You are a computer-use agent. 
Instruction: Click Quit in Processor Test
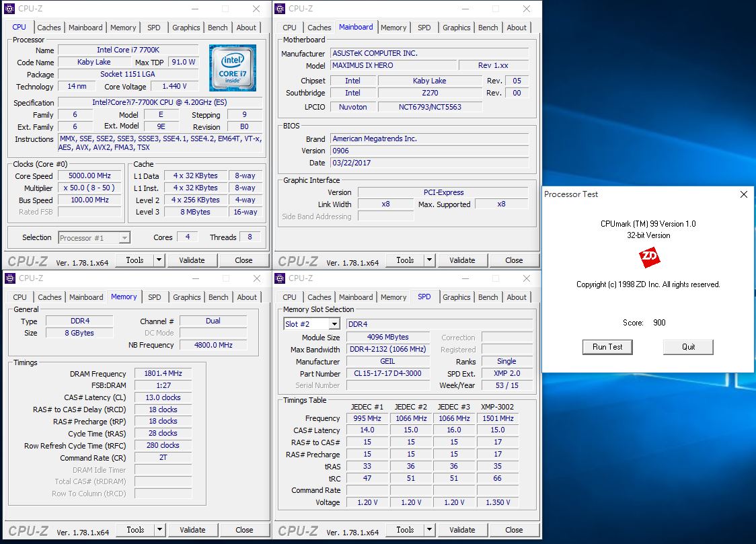coord(688,347)
